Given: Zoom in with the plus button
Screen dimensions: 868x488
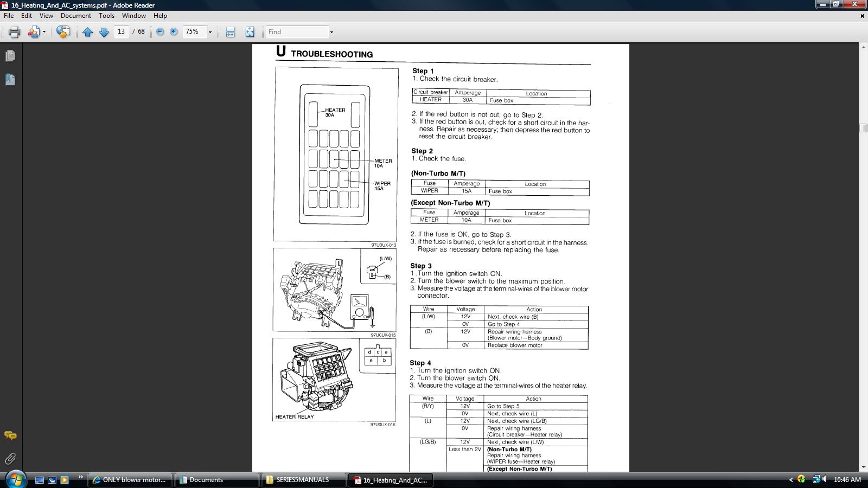Looking at the screenshot, I should pos(174,32).
